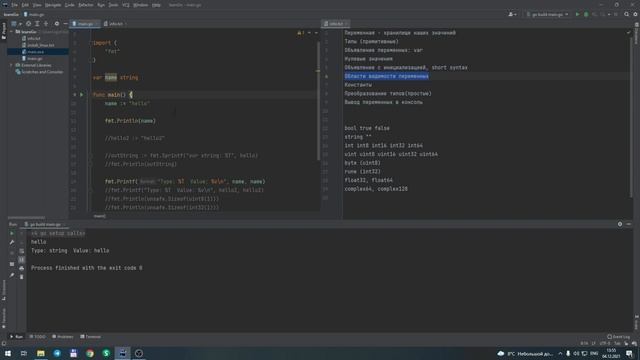The height and width of the screenshot is (360, 640).
Task: Click the warnings indicator in main.go editor
Action: (x=301, y=33)
